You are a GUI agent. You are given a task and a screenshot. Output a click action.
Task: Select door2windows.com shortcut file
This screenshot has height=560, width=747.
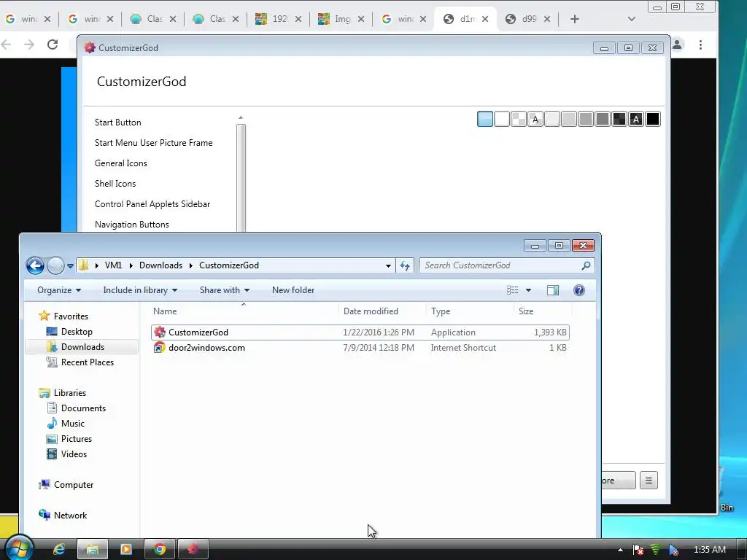(x=360, y=348)
